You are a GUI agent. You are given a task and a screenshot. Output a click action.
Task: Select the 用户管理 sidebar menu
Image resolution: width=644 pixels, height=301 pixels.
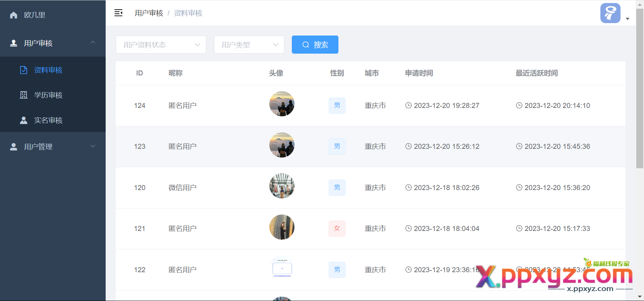pos(53,147)
